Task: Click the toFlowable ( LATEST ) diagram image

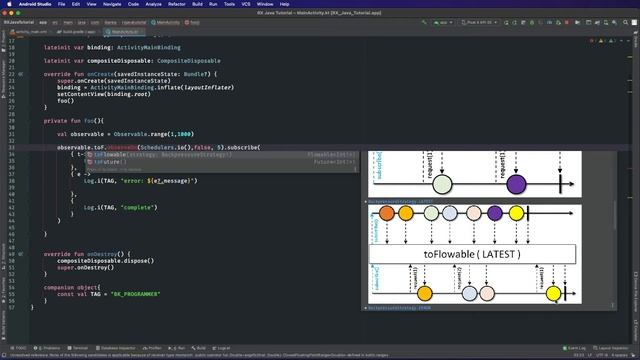Action: pyautogui.click(x=475, y=255)
